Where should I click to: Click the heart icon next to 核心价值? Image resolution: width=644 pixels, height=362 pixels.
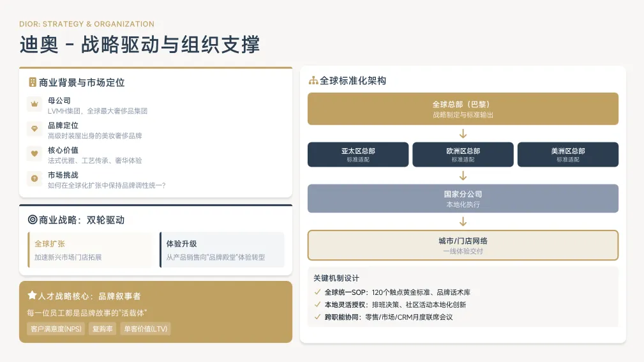click(x=34, y=154)
